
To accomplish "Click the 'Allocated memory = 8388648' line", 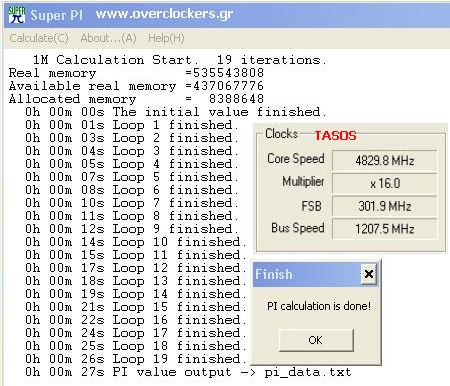I will pos(136,99).
